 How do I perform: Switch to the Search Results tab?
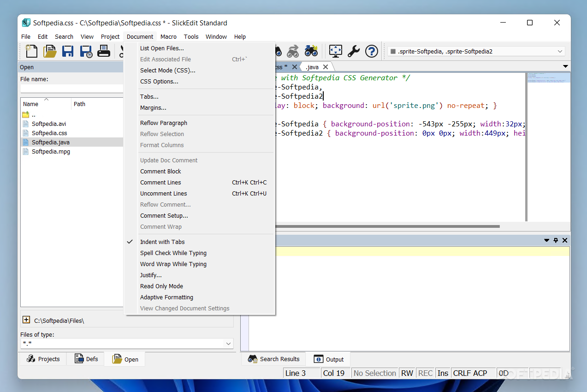click(x=274, y=359)
